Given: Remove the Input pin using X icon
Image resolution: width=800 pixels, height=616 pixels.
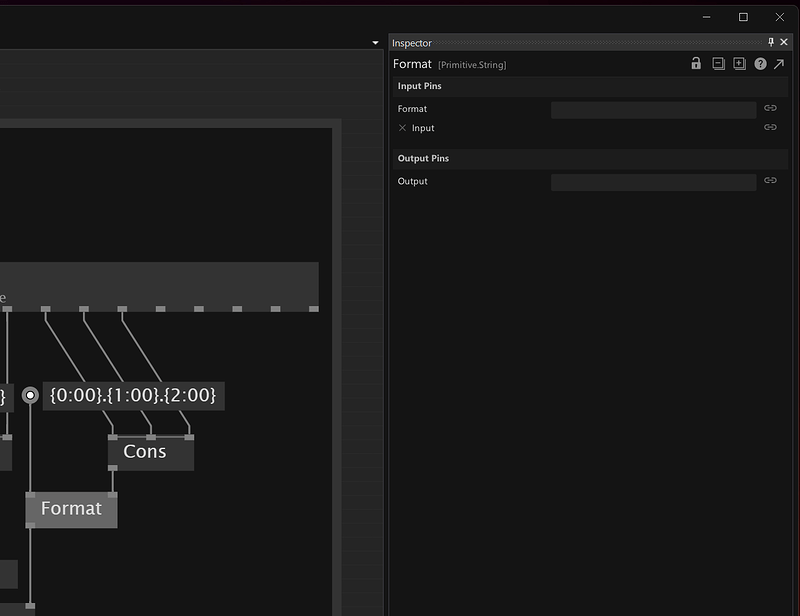Looking at the screenshot, I should tap(402, 128).
